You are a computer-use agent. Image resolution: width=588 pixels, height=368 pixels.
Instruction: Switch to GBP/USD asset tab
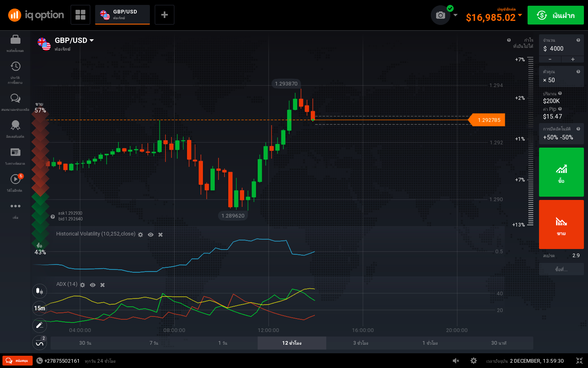click(122, 15)
